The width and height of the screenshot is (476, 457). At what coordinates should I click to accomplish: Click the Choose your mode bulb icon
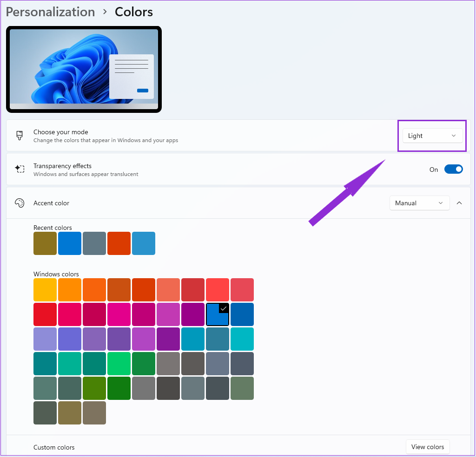pos(19,136)
